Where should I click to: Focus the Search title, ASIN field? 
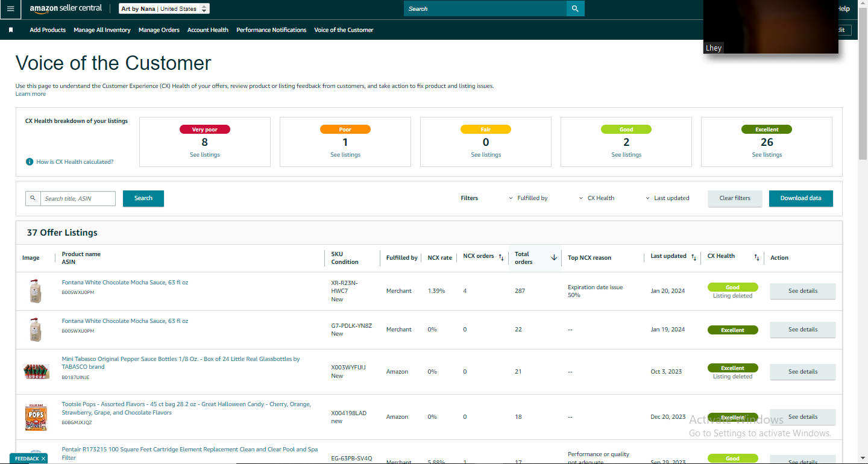point(78,198)
